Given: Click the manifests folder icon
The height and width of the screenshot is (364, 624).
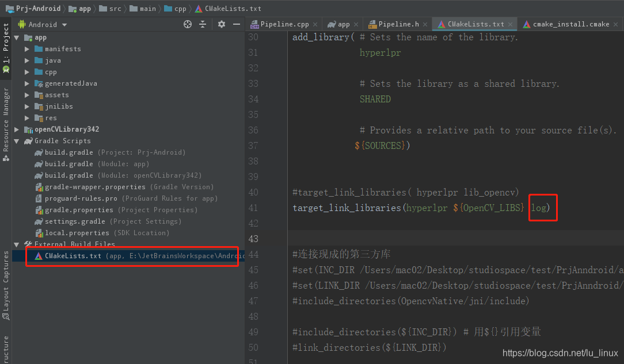Looking at the screenshot, I should tap(39, 49).
